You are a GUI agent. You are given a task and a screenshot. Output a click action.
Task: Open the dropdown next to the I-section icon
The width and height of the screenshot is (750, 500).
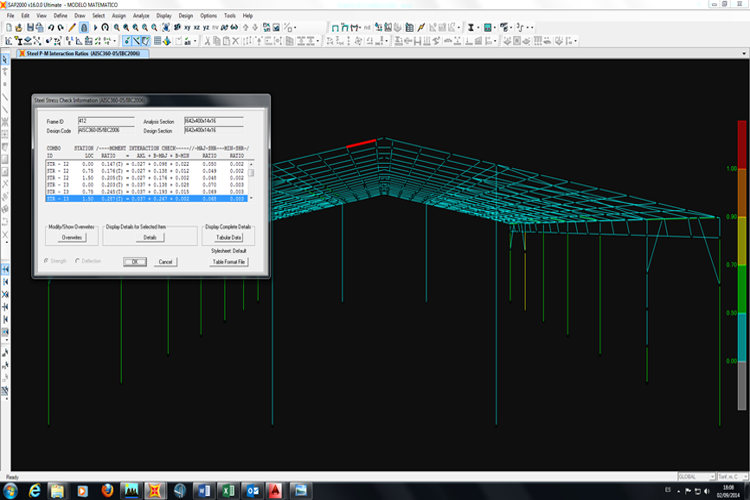tap(477, 28)
